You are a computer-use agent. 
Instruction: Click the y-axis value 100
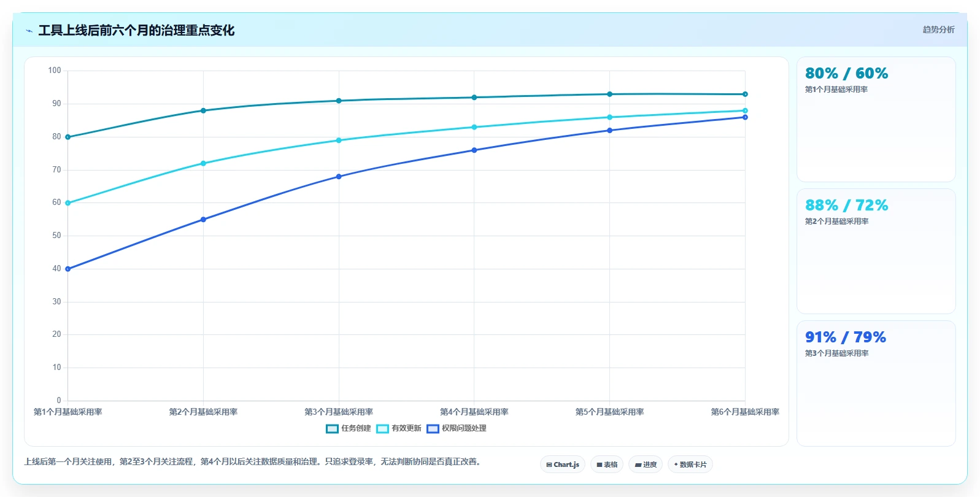click(x=55, y=71)
